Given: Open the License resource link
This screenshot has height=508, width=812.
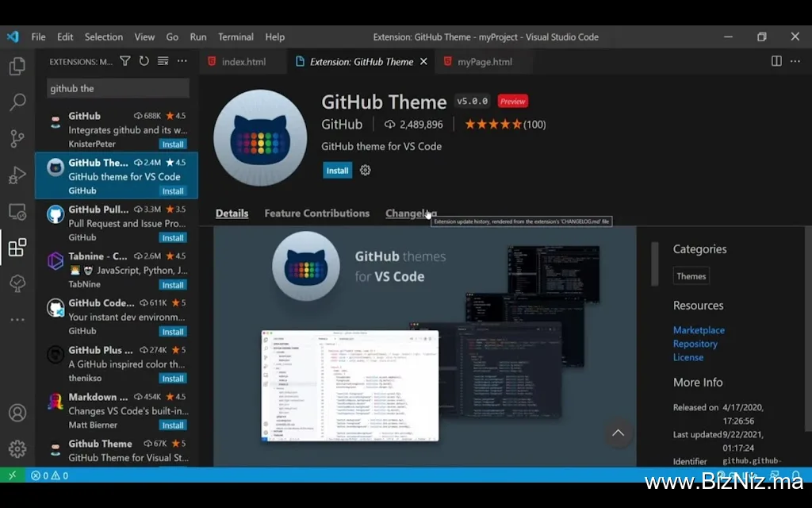Looking at the screenshot, I should tap(688, 357).
